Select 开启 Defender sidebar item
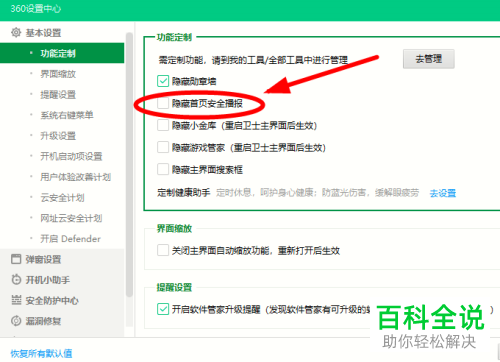Screen dimensions: 500x362 70,239
